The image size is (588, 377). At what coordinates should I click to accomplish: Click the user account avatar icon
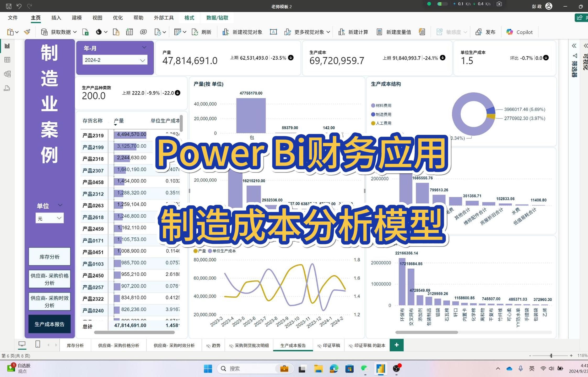(549, 6)
